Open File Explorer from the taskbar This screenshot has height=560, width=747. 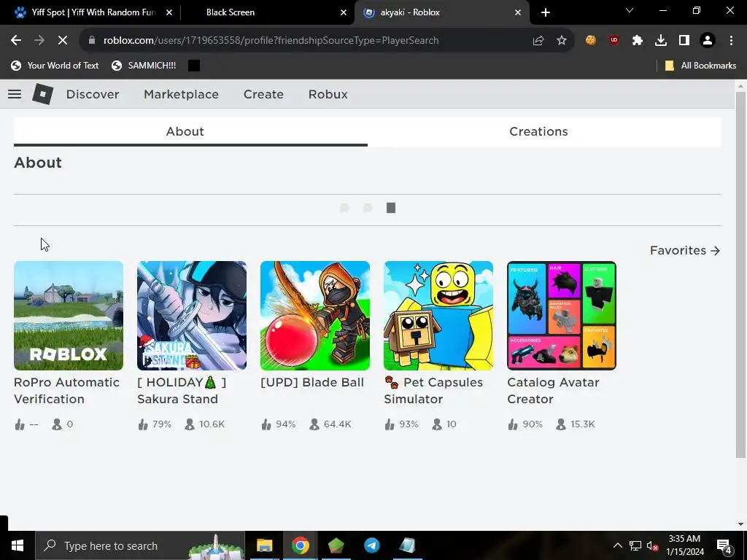(x=264, y=545)
